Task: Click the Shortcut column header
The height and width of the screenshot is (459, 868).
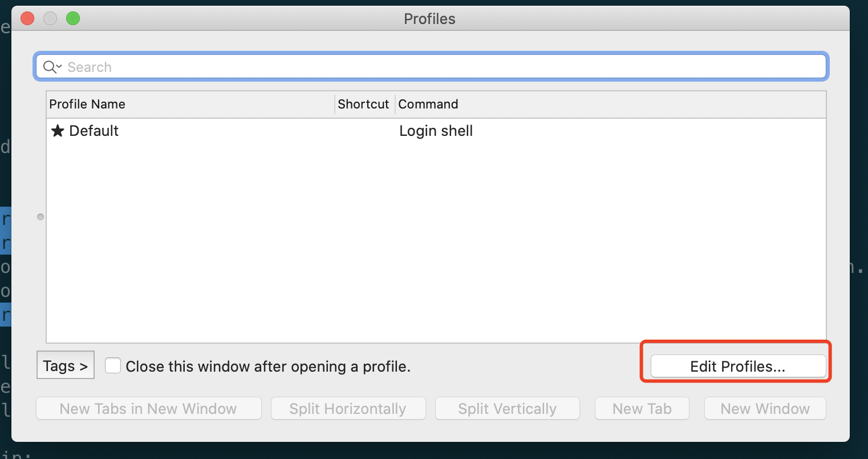Action: [x=363, y=104]
